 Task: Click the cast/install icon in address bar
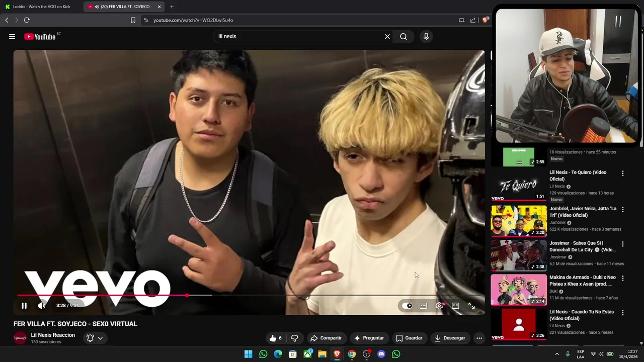click(461, 20)
